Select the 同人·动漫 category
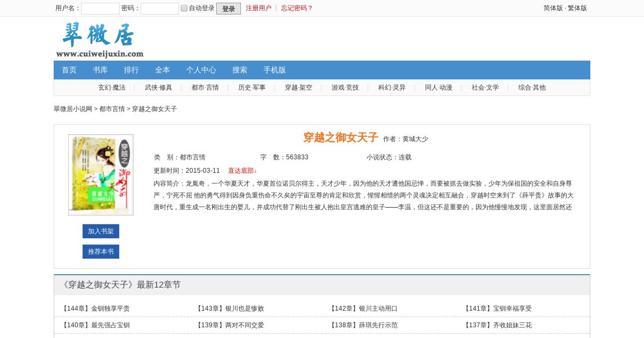Viewport: 644px width, 338px height. click(438, 87)
